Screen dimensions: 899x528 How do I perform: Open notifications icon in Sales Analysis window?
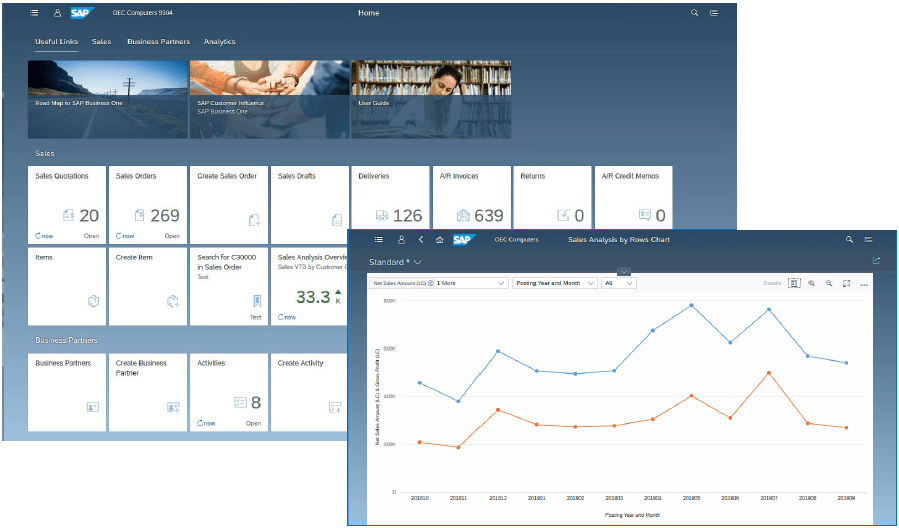coord(869,240)
